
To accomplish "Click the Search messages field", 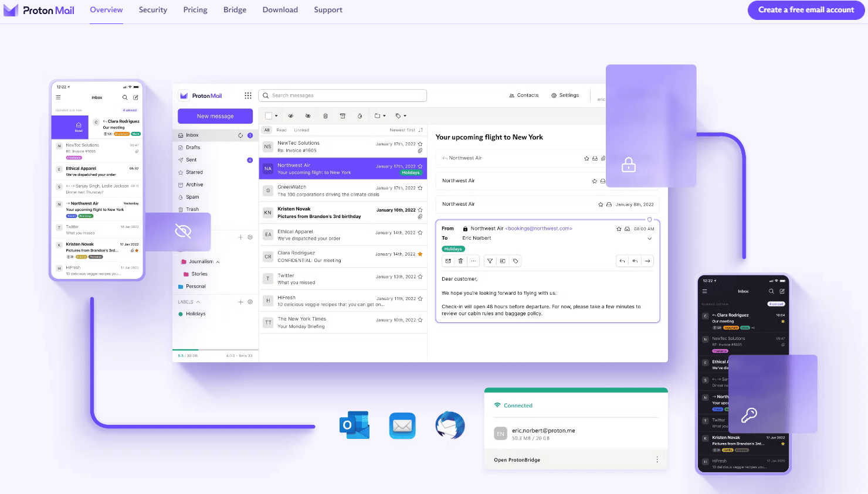I will click(x=343, y=96).
